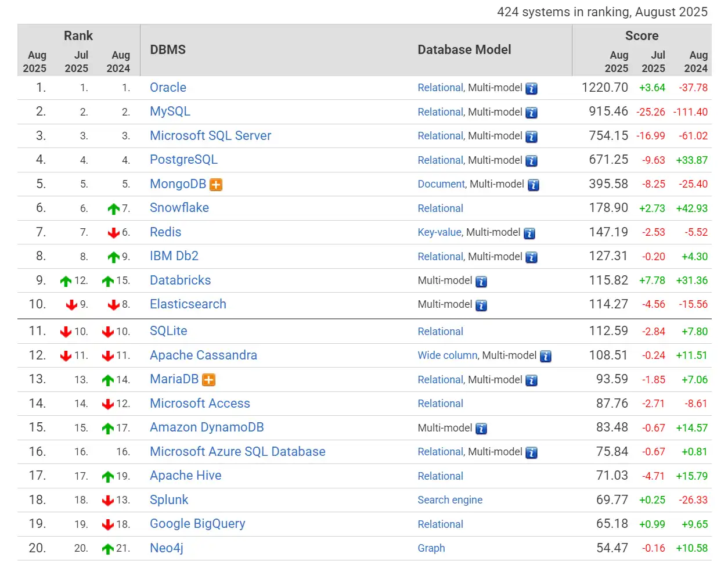The width and height of the screenshot is (728, 561).
Task: Click the info icon in MySQL's row
Action: 531,113
